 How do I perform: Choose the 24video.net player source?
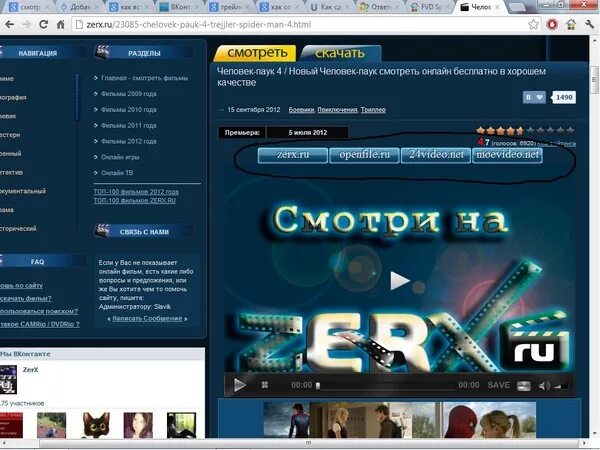tap(436, 155)
